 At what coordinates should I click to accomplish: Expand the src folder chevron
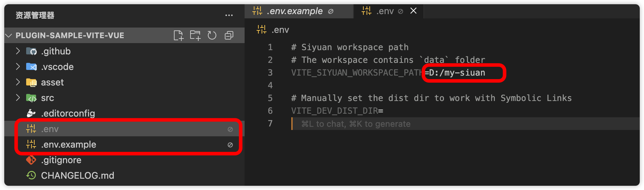tap(18, 98)
